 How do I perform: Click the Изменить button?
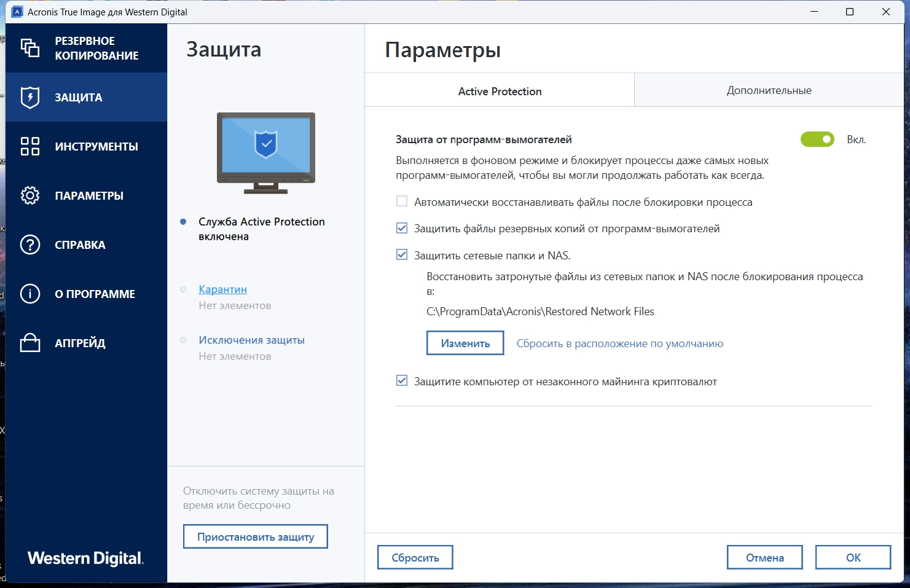click(465, 343)
